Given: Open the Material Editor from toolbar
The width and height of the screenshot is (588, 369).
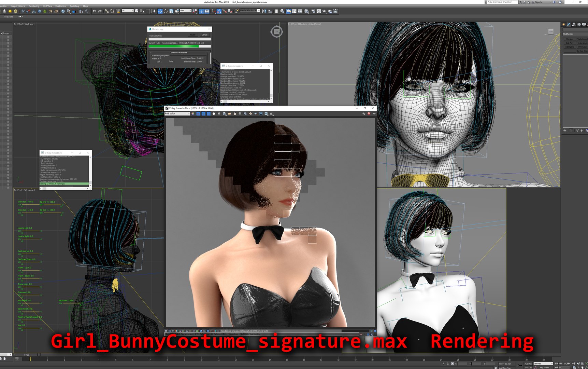Looking at the screenshot, I should point(306,11).
